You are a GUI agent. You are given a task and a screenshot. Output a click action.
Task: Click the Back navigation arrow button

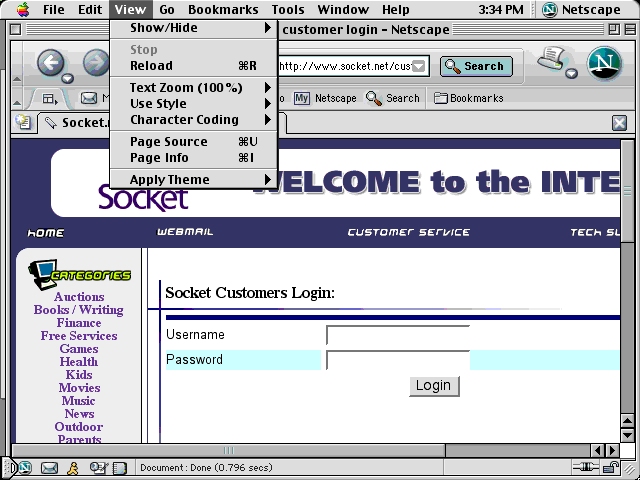coord(51,63)
